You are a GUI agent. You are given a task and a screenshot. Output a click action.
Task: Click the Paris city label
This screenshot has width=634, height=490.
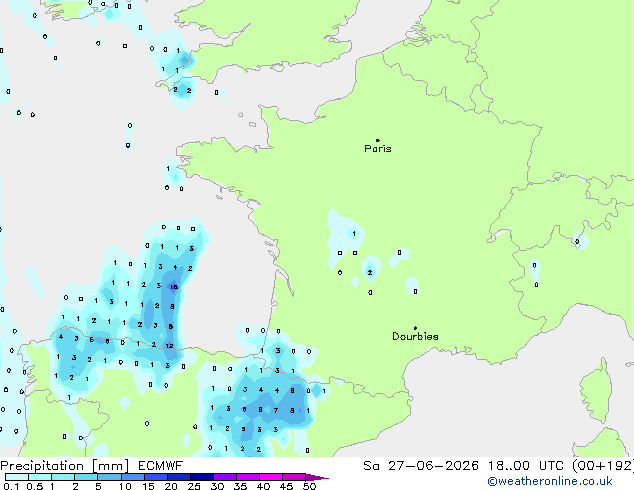[x=378, y=149]
